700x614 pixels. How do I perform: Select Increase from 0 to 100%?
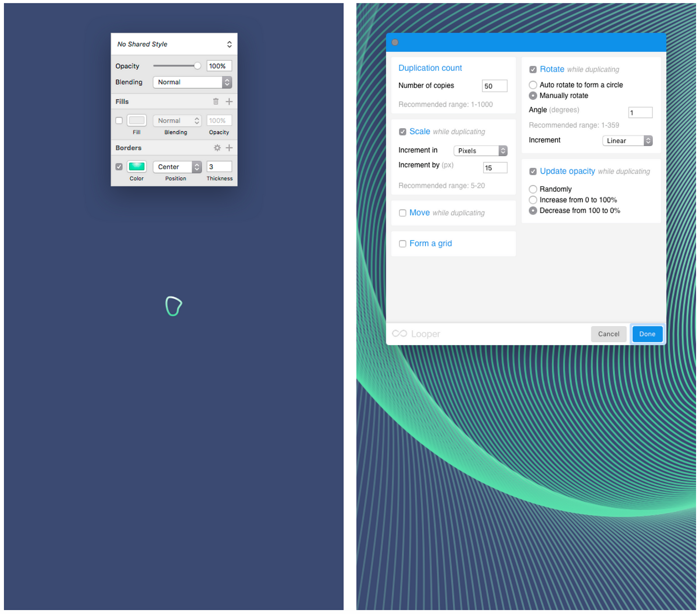533,200
